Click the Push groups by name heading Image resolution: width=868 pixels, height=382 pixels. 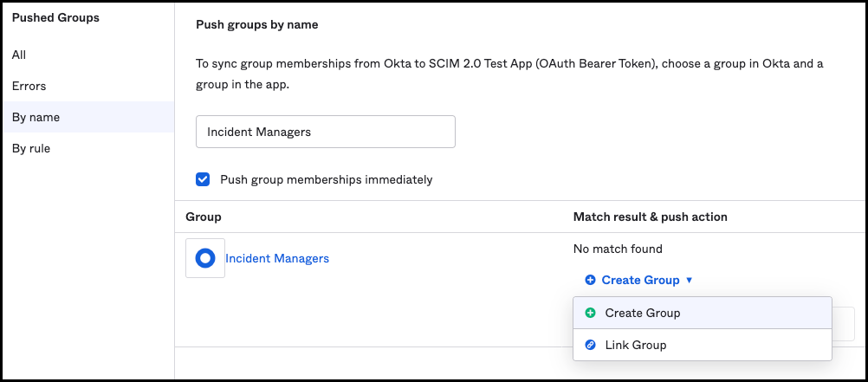coord(257,25)
